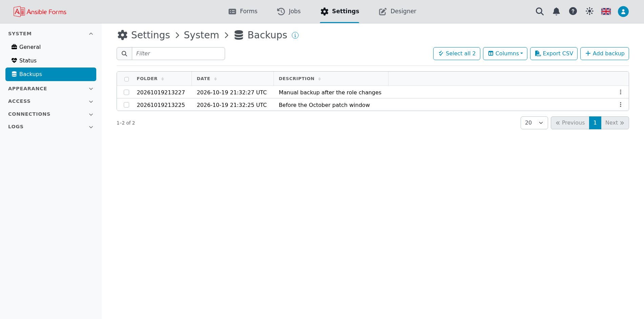Viewport: 644px width, 319px height.
Task: Click the Export CSV button
Action: [554, 54]
